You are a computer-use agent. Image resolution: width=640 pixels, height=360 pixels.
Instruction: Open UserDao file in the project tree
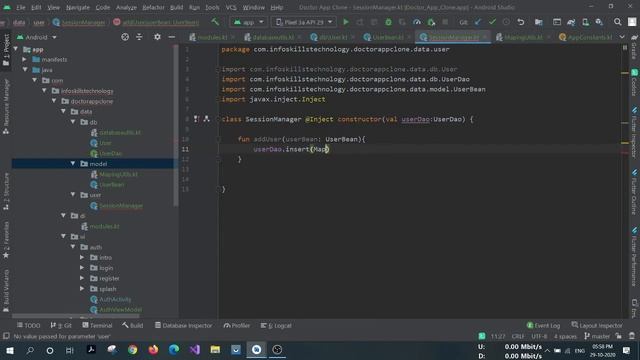(106, 153)
